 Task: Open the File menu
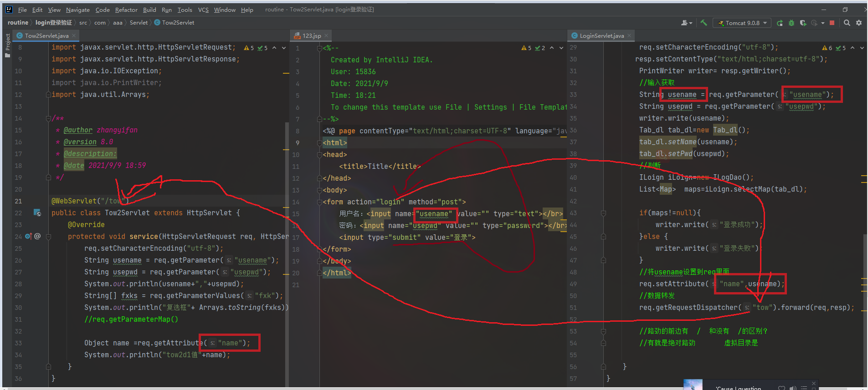pos(22,10)
